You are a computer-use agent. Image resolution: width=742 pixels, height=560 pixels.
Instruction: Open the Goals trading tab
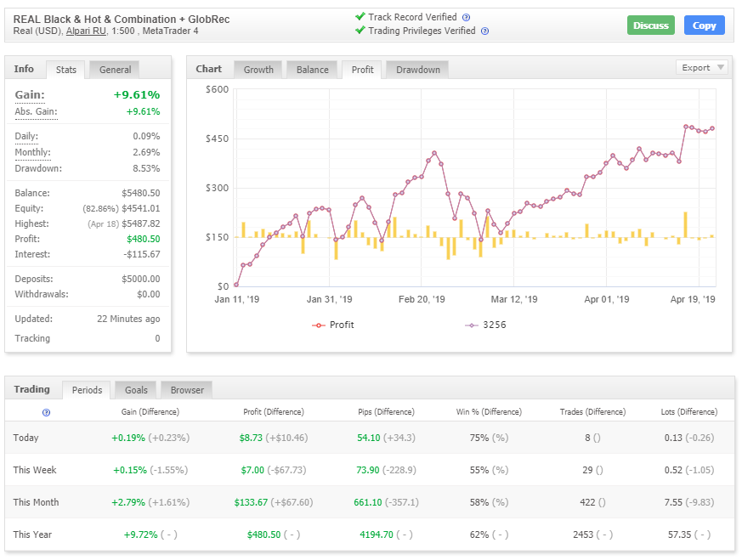136,390
